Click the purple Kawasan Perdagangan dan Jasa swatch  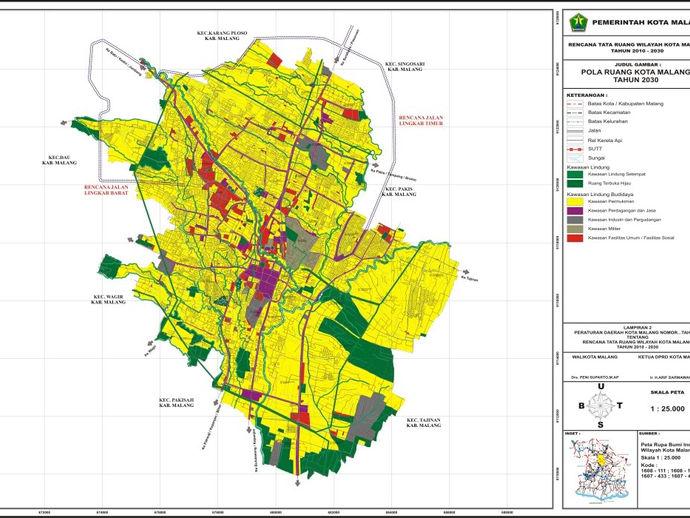[x=575, y=211]
